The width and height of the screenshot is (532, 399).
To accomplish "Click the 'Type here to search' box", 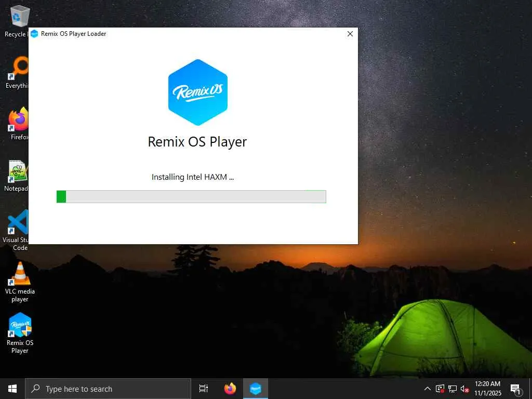I will tap(108, 389).
